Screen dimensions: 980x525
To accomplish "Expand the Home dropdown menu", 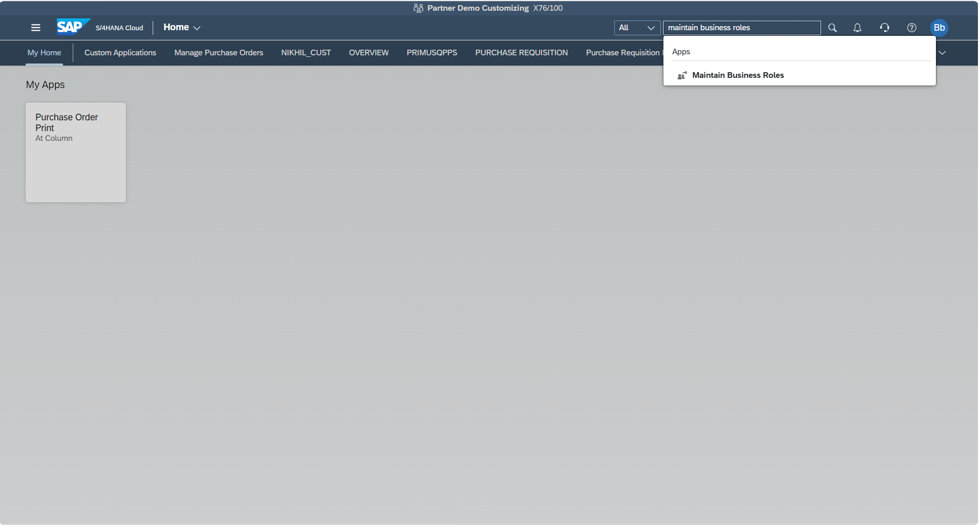I will (182, 27).
